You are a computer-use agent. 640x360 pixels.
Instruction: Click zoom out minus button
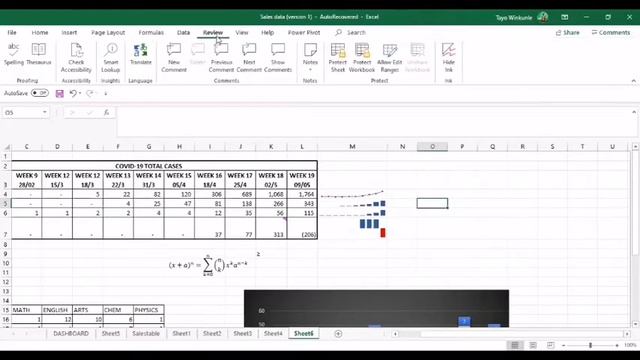(563, 345)
